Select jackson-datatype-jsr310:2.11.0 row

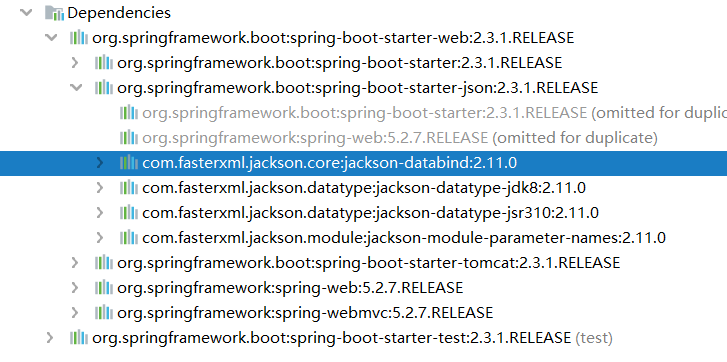coord(370,213)
